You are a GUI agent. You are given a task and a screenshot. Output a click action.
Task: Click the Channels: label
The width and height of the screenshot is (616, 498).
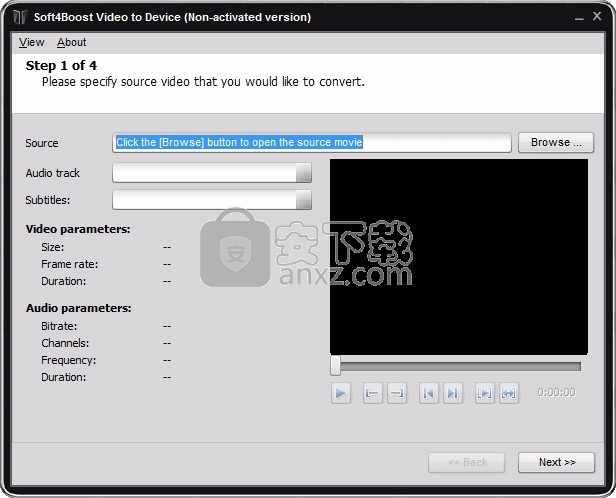65,343
